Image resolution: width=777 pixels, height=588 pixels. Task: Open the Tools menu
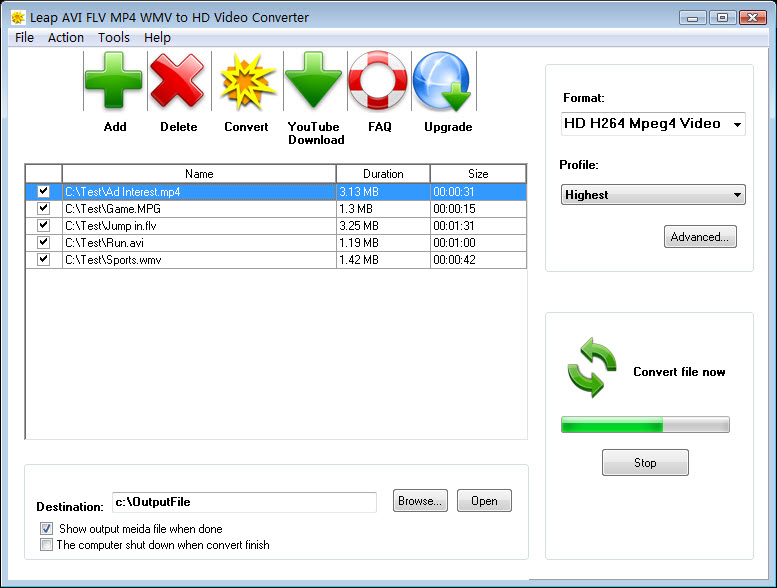click(x=113, y=38)
